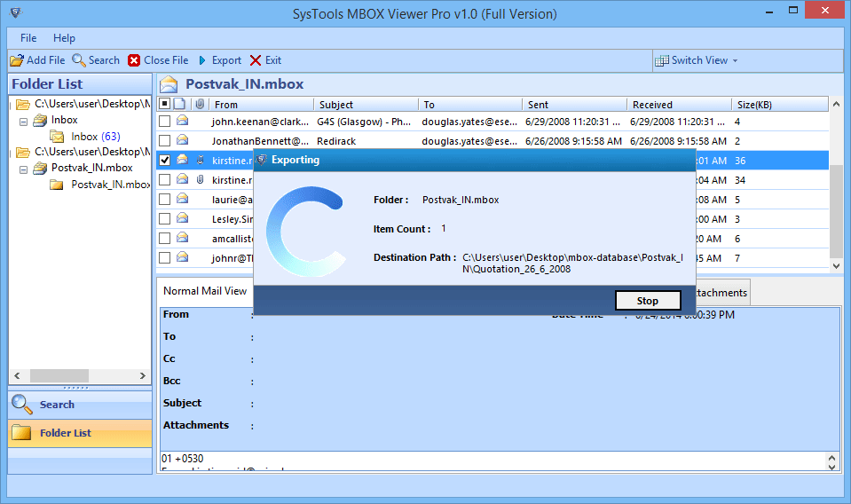Viewport: 851px width, 504px height.
Task: Sort emails by Sent column header
Action: [x=575, y=104]
